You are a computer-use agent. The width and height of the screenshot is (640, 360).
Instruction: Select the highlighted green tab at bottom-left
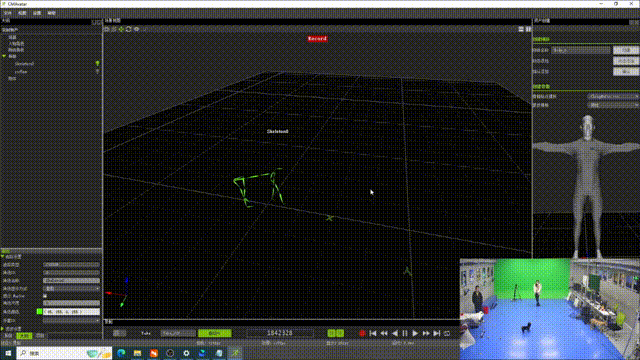pos(24,336)
